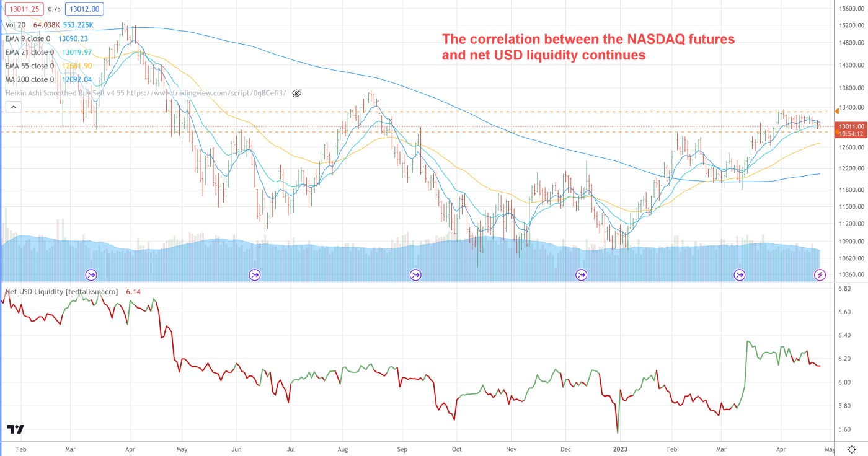The image size is (868, 456).
Task: Collapse the indicator legend with the chevron
Action: tap(13, 108)
